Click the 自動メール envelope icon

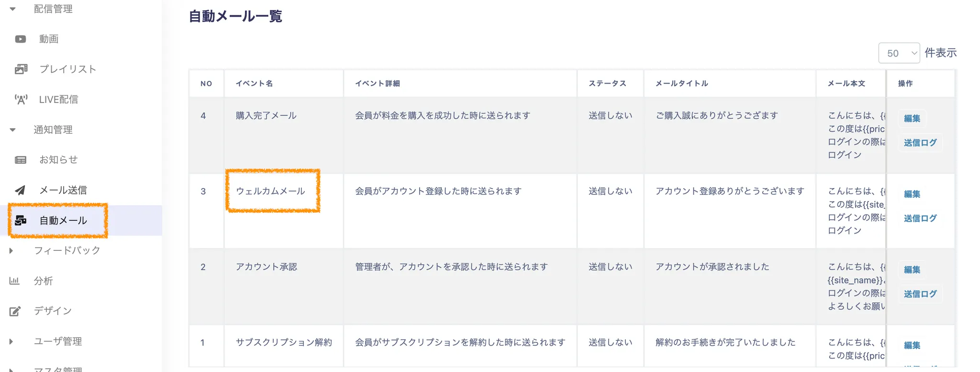pos(21,220)
